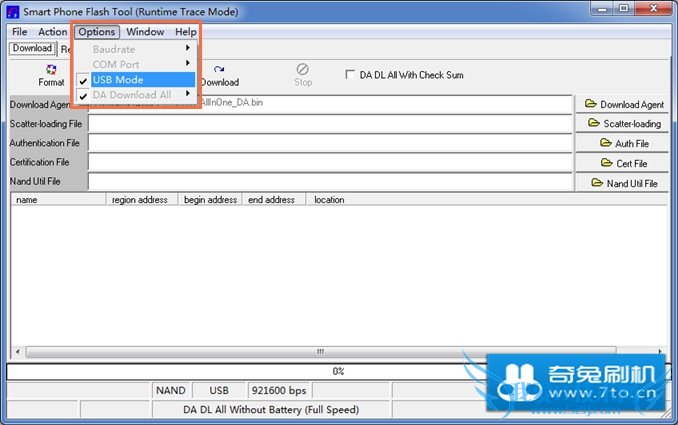Viewport: 678px width, 425px height.
Task: Click the scrollbar left arrow
Action: point(17,352)
